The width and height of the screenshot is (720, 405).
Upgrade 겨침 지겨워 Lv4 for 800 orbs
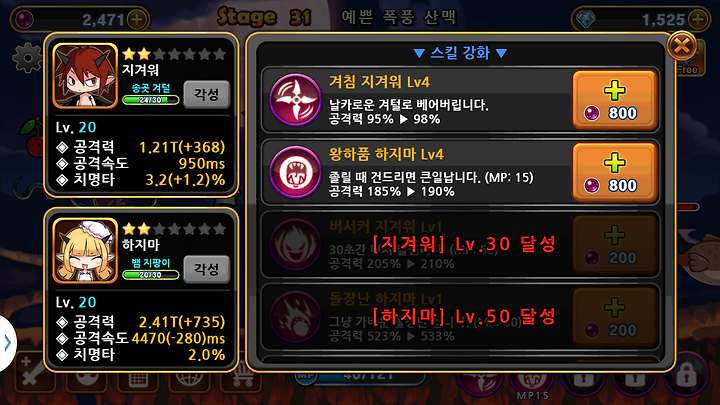pyautogui.click(x=614, y=100)
